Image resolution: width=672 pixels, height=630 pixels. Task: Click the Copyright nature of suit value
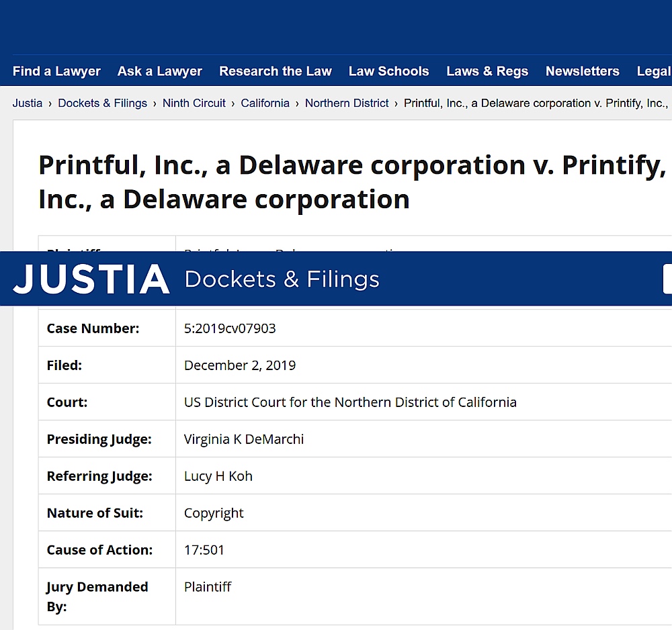pyautogui.click(x=214, y=513)
